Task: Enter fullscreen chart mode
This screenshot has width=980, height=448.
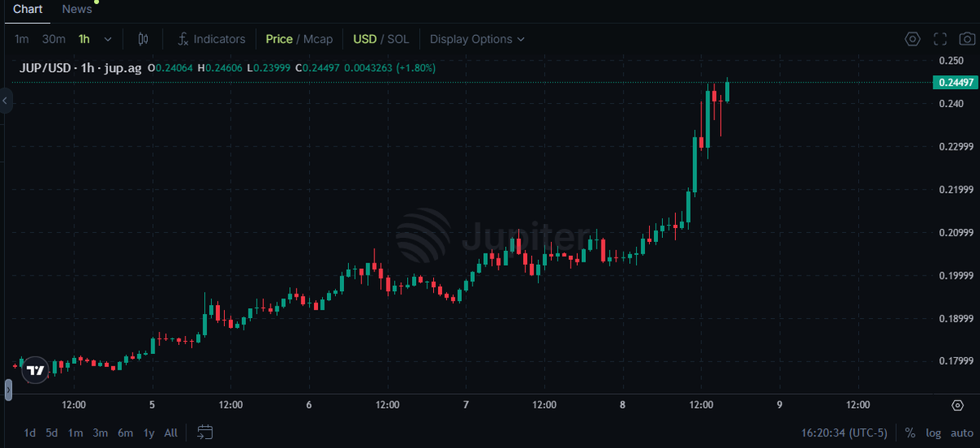Action: (x=940, y=39)
